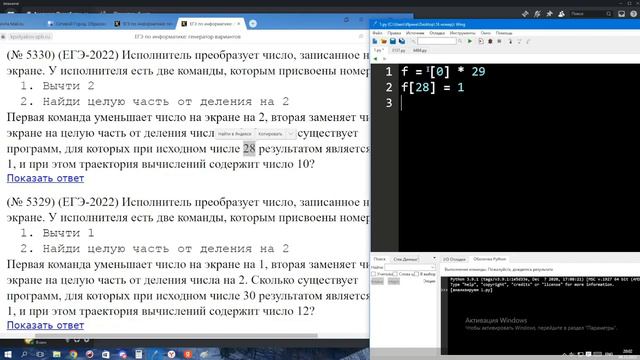Screen dimensions: 640x360
Task: Run the program with the green play button
Action: click(470, 41)
